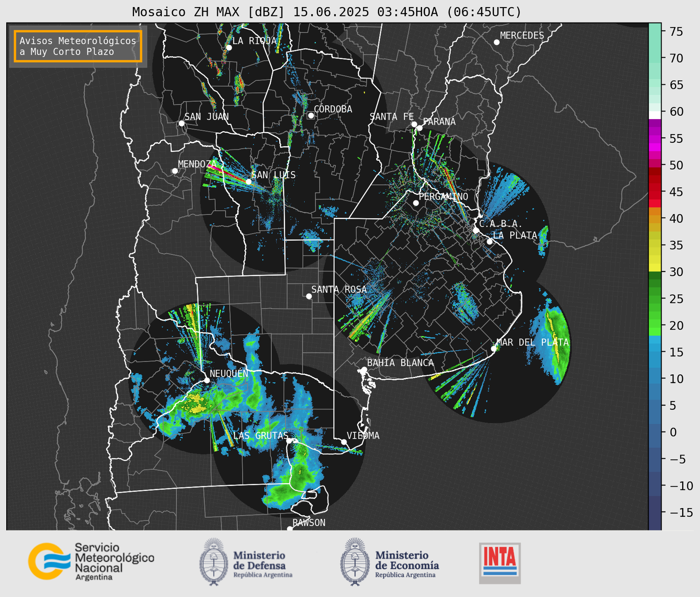Select the La Rioja city marker
Image resolution: width=700 pixels, height=597 pixels.
pos(229,48)
